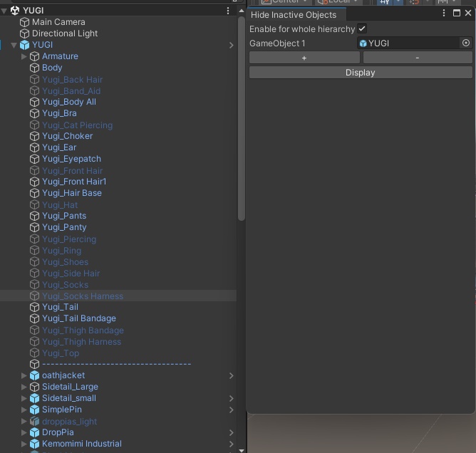
Task: Expand the Armature object
Action: pyautogui.click(x=24, y=56)
